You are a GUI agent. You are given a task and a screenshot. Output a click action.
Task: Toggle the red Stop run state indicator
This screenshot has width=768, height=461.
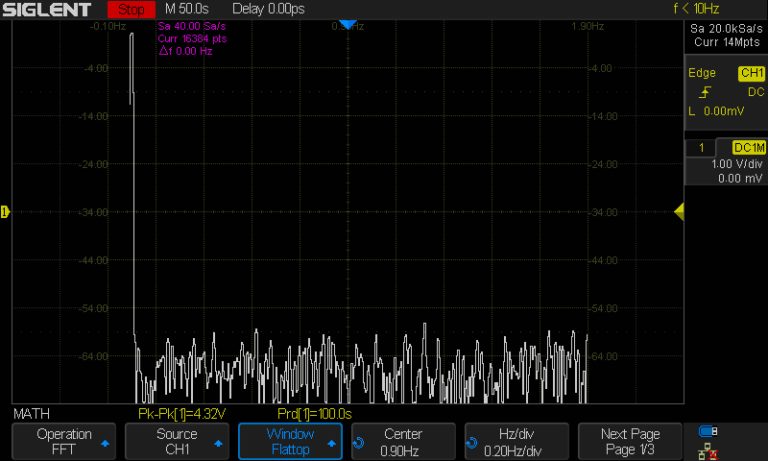131,9
